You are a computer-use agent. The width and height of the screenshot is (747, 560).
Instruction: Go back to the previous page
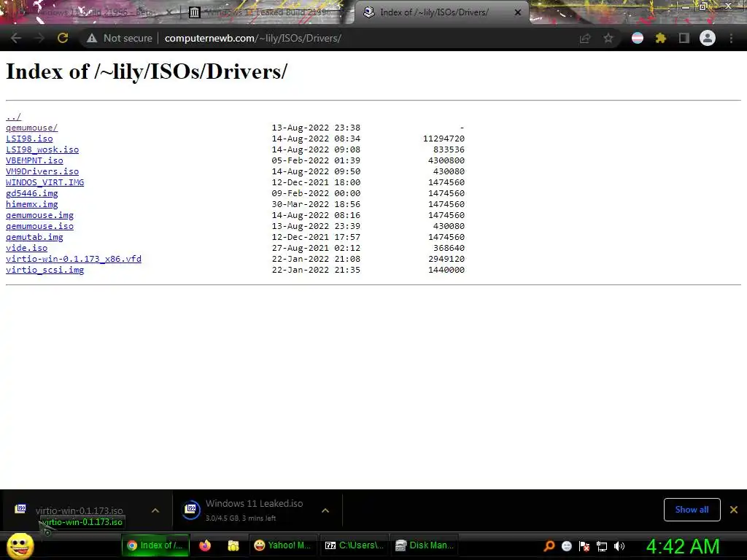(16, 38)
